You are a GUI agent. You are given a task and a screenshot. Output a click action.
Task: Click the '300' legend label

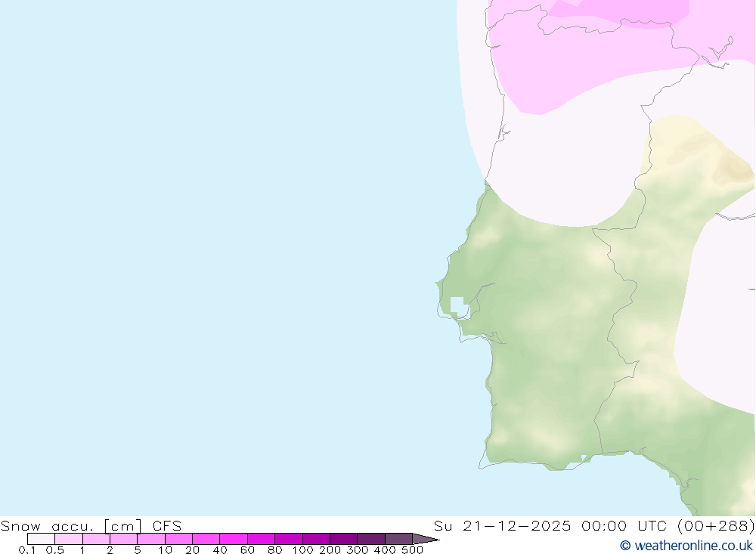click(x=358, y=549)
